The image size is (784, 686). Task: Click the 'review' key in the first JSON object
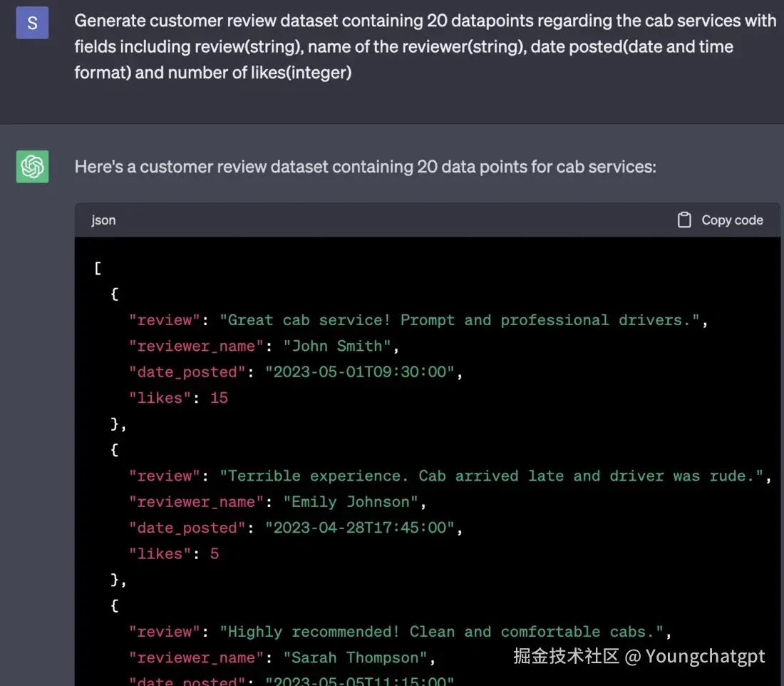tap(165, 320)
